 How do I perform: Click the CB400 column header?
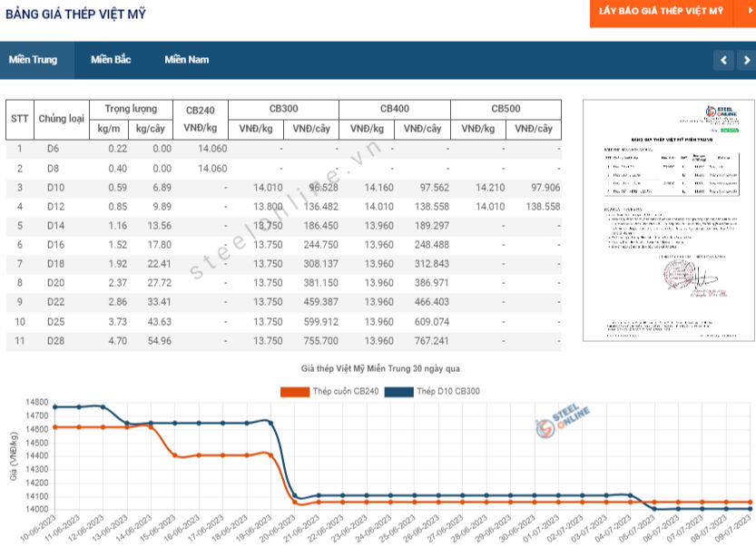click(395, 109)
